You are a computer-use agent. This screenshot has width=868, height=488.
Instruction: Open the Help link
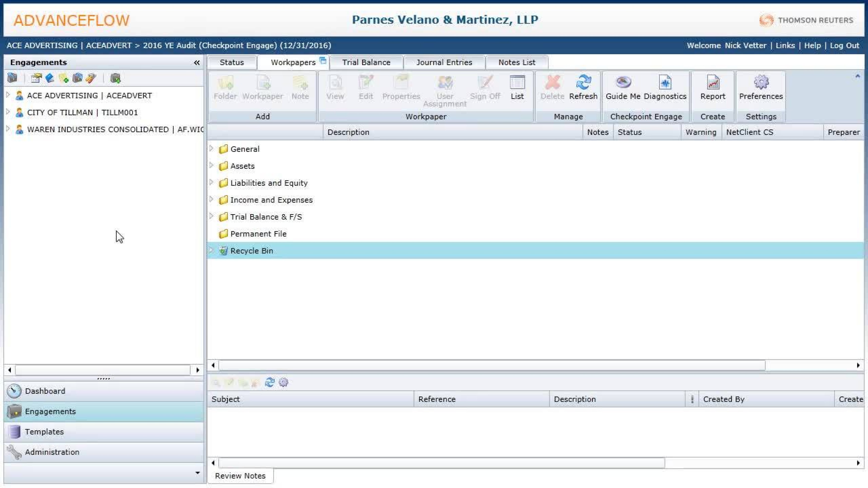pyautogui.click(x=812, y=46)
